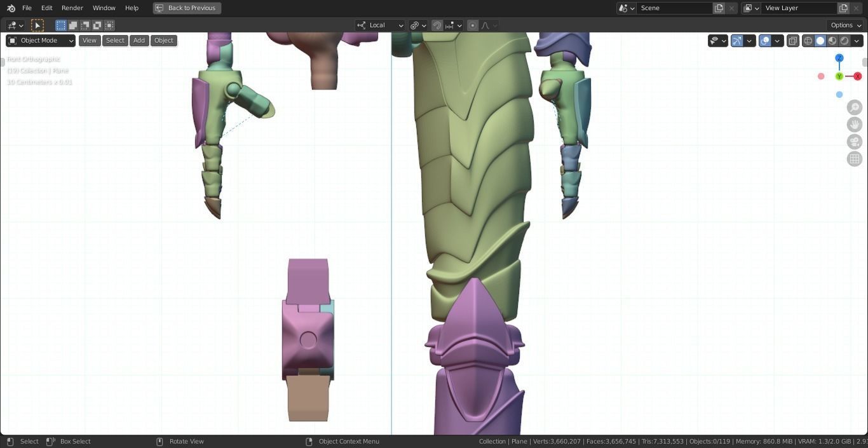868x448 pixels.
Task: Choose Set New Selection mode icon
Action: (61, 25)
